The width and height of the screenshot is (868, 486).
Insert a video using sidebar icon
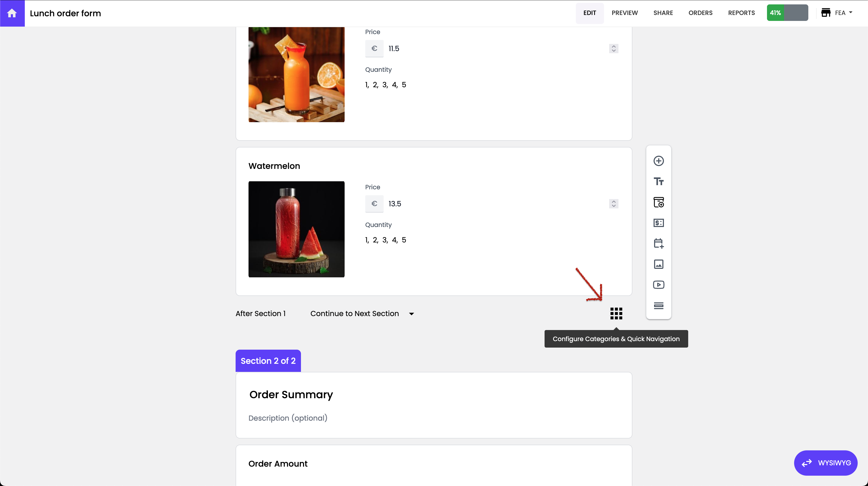point(658,285)
